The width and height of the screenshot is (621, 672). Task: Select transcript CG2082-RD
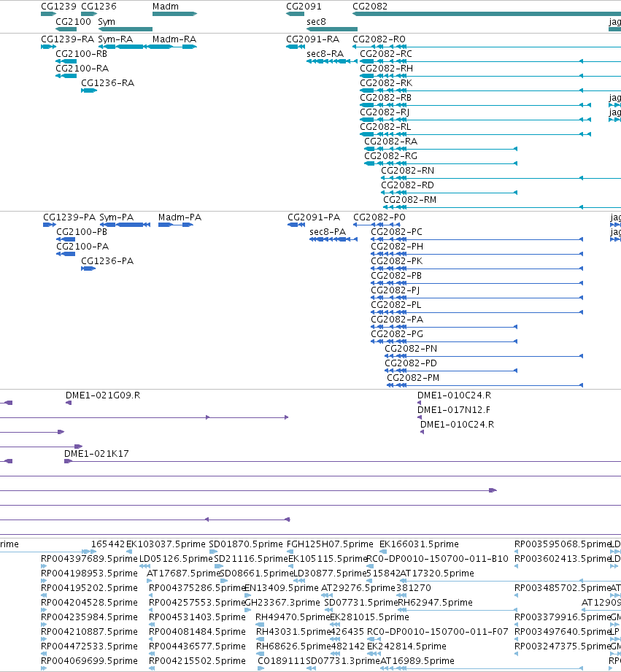click(x=408, y=185)
